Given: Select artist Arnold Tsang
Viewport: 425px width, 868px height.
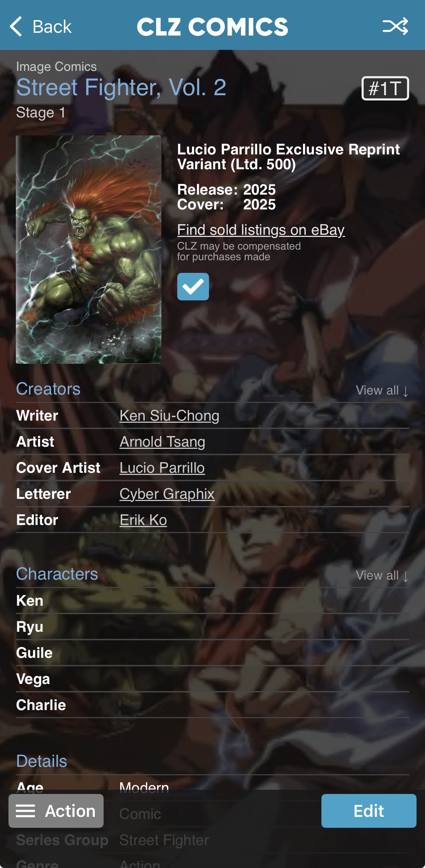Looking at the screenshot, I should pyautogui.click(x=162, y=442).
